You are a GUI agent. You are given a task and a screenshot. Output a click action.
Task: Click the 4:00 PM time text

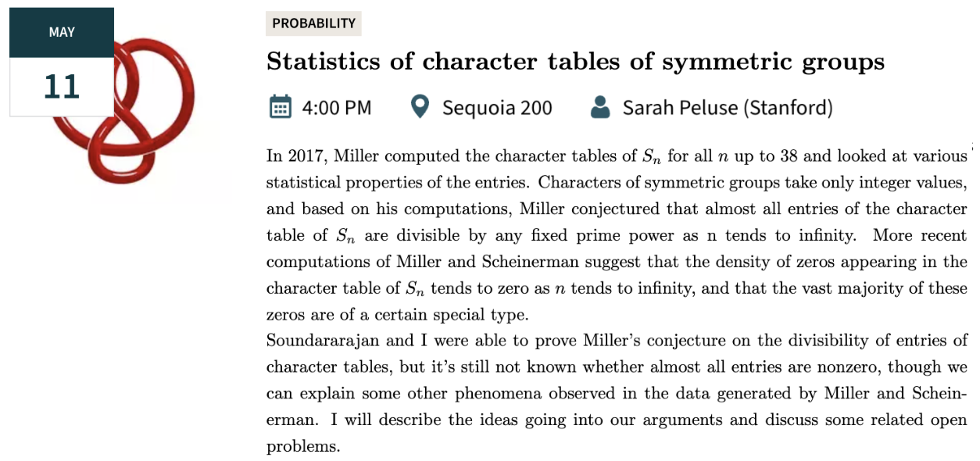point(337,108)
